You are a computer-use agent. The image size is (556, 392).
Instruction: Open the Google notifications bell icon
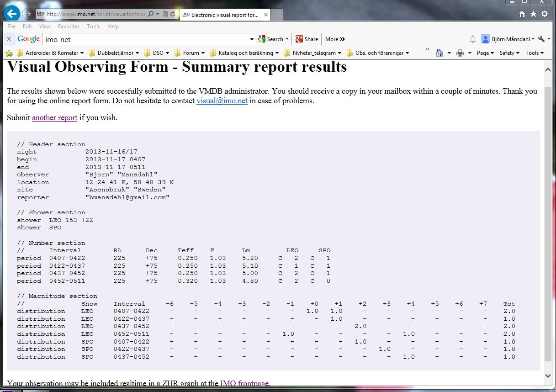click(x=473, y=39)
